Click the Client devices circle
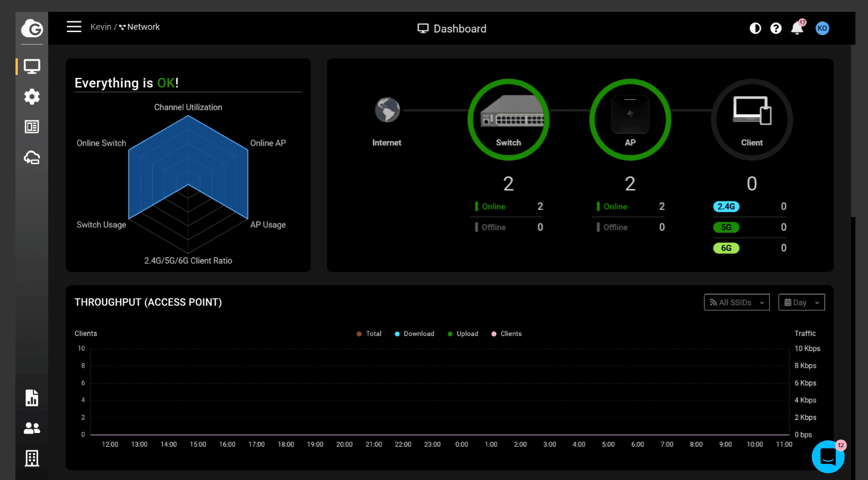 click(x=752, y=120)
